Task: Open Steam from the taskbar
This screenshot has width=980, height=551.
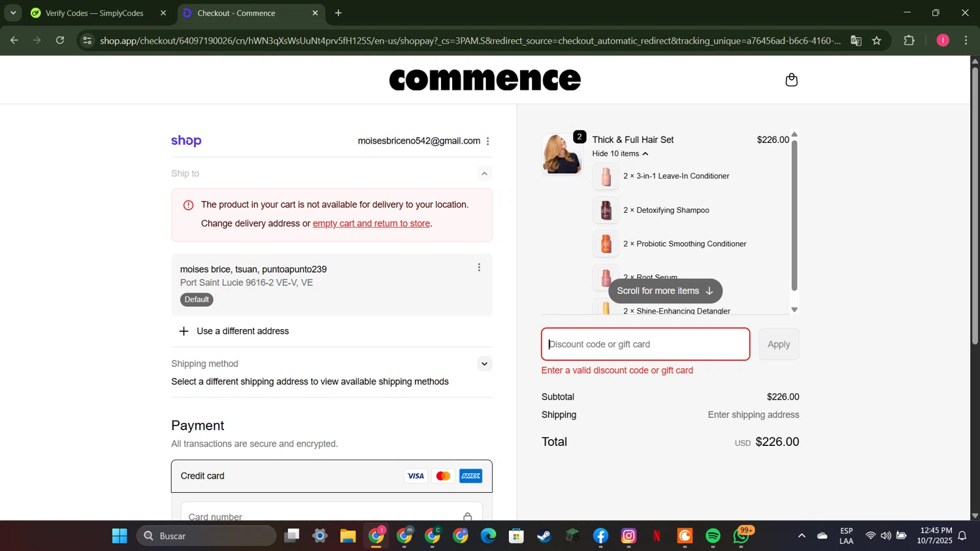Action: 544,536
